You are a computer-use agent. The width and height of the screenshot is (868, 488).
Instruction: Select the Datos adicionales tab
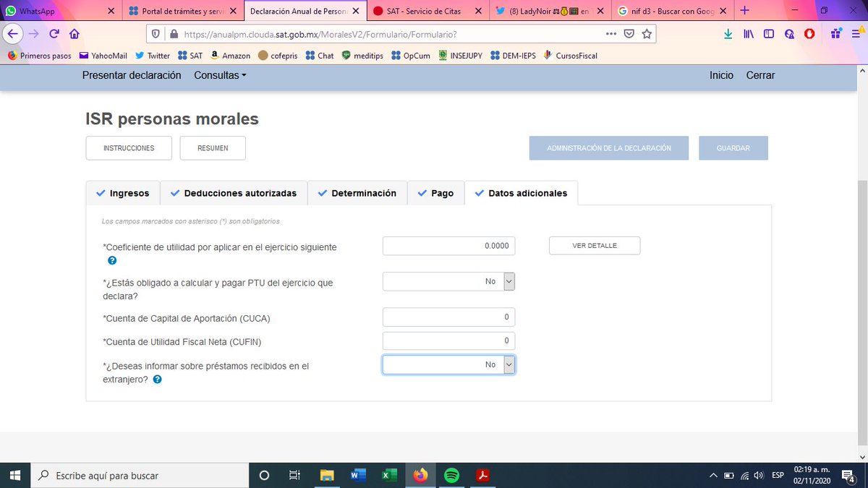[x=521, y=193]
